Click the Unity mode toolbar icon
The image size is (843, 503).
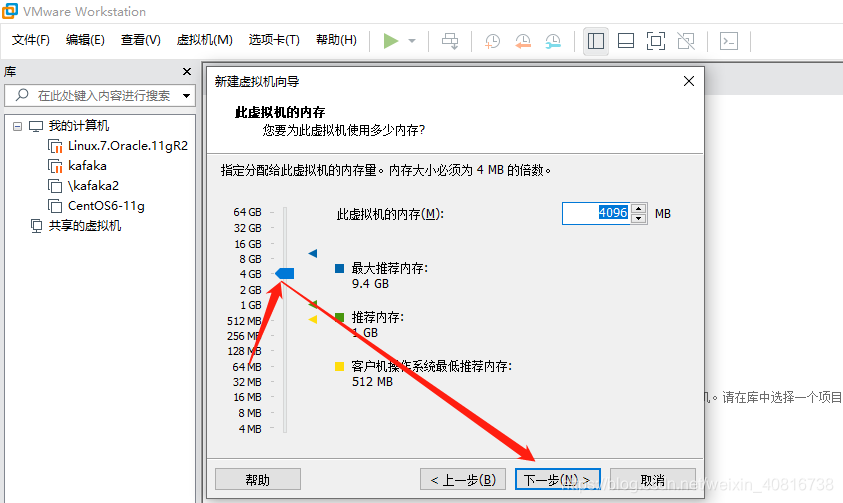click(x=686, y=41)
